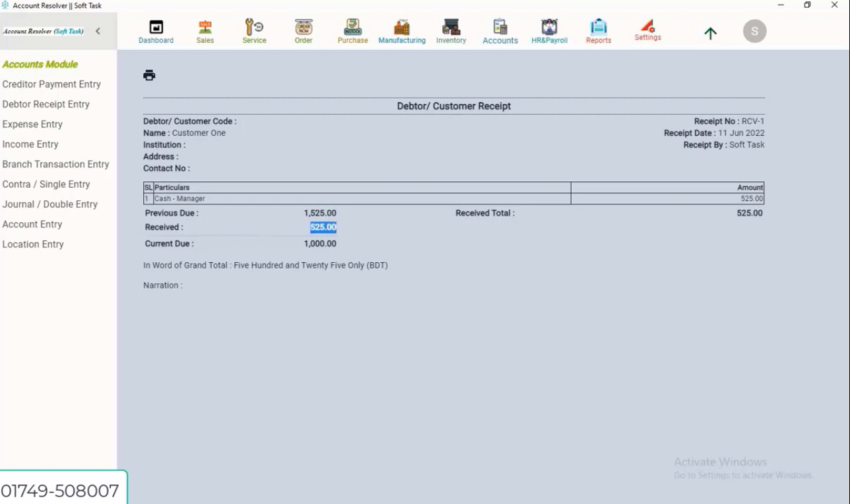850x504 pixels.
Task: Open the Accounts module icon
Action: (x=500, y=30)
